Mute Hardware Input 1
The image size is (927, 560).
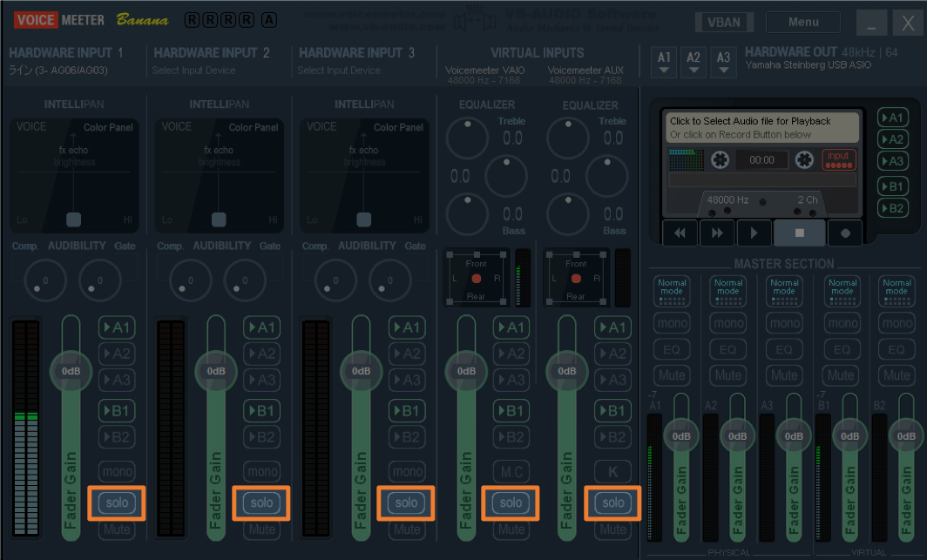[x=117, y=530]
